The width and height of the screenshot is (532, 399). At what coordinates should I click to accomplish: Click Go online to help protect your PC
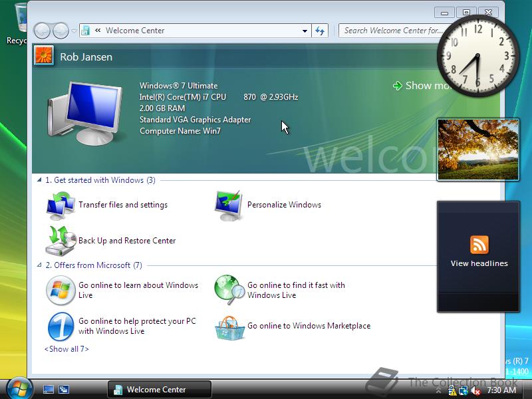137,326
